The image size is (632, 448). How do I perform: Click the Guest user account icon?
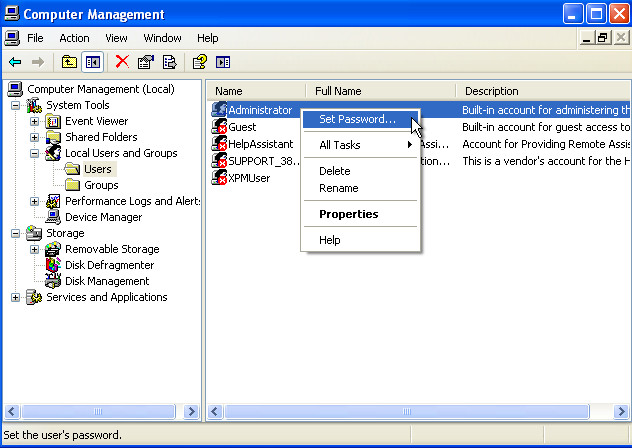point(219,127)
